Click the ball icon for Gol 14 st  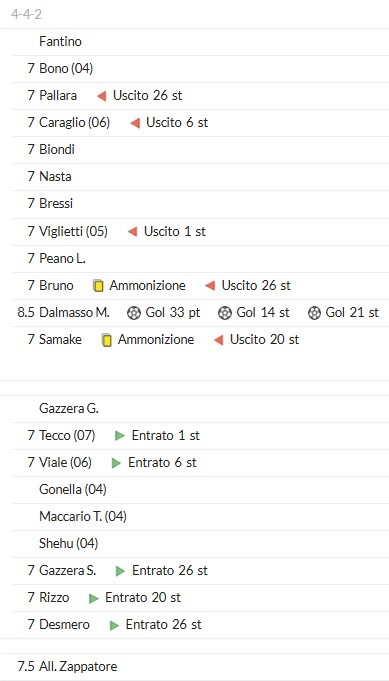point(224,313)
